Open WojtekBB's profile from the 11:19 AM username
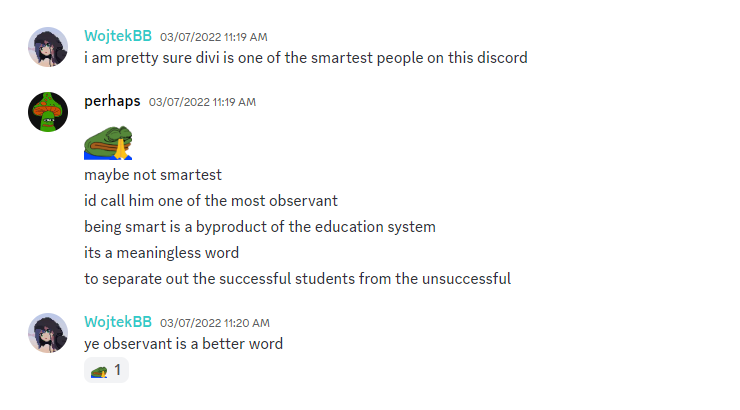The image size is (740, 410). (x=118, y=36)
